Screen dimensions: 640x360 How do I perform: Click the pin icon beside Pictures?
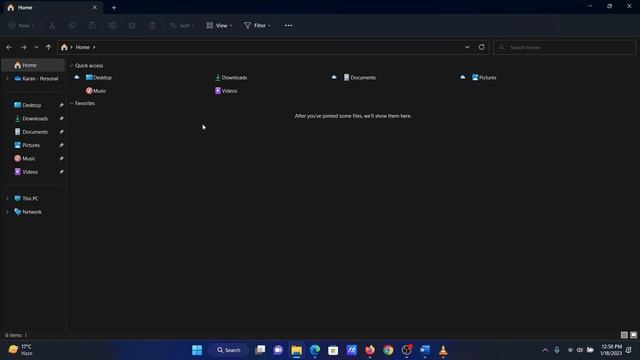61,145
